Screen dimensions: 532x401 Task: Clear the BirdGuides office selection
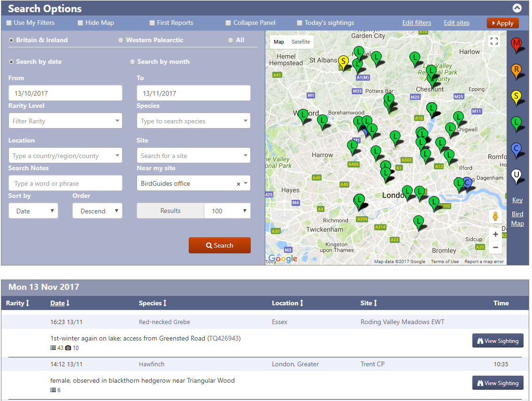(238, 184)
